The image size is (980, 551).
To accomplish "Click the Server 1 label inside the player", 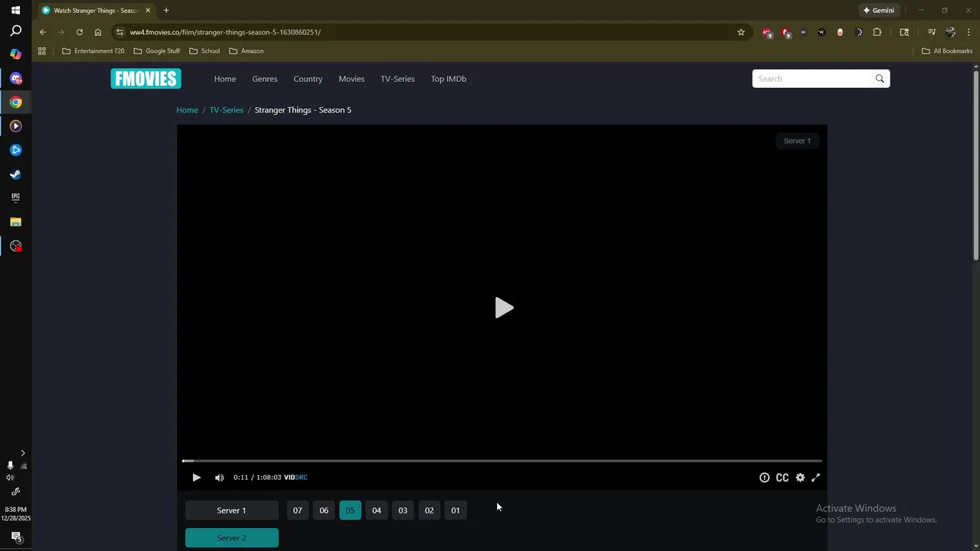I will tap(797, 141).
